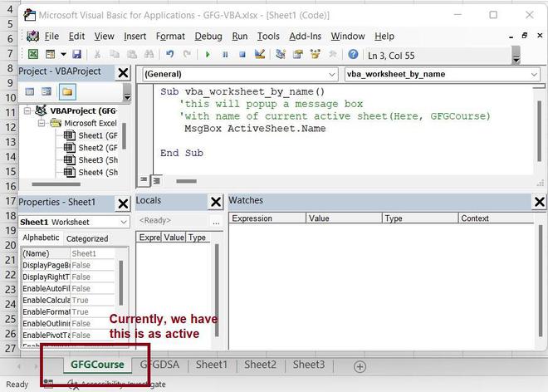Image resolution: width=548 pixels, height=392 pixels.
Task: Click the Find binoculars icon
Action: click(x=149, y=54)
